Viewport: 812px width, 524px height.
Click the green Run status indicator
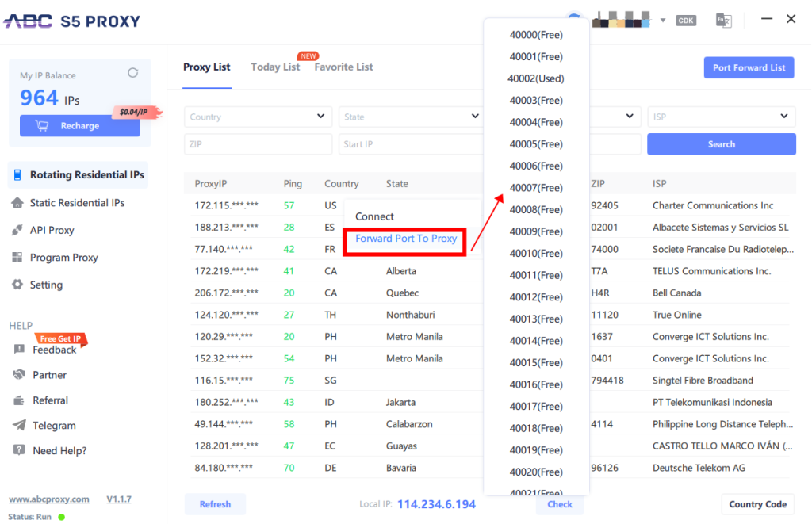click(62, 517)
